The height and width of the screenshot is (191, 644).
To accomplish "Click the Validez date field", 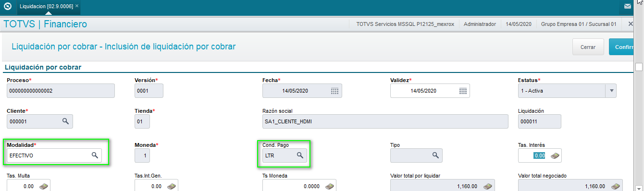I will tap(430, 91).
